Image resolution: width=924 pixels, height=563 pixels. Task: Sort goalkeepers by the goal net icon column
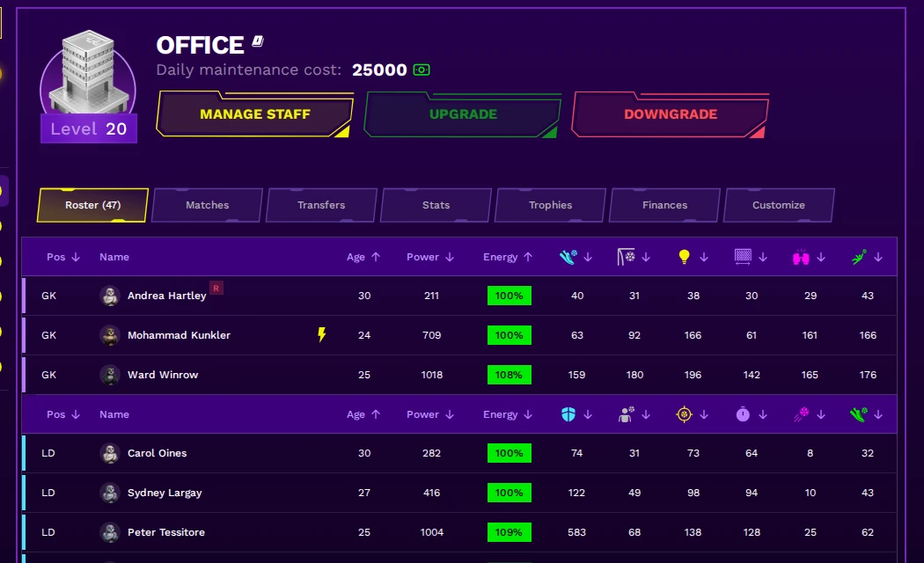[x=751, y=257]
